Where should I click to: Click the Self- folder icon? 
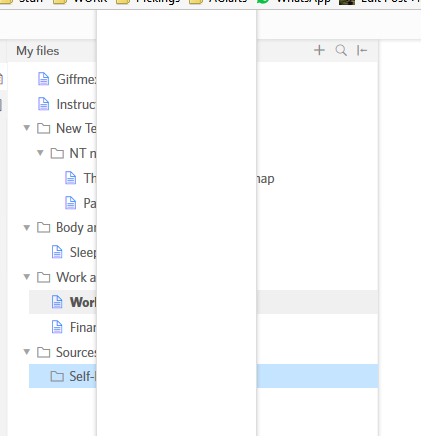pos(57,376)
